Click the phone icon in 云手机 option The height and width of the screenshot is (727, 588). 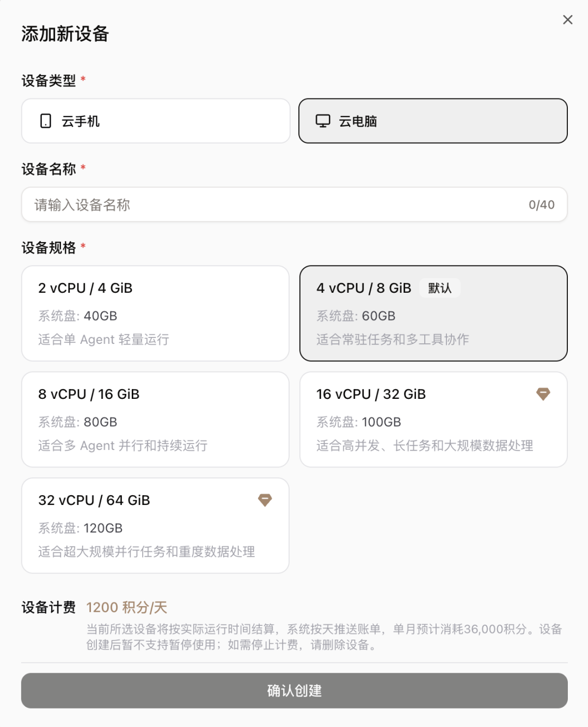46,121
